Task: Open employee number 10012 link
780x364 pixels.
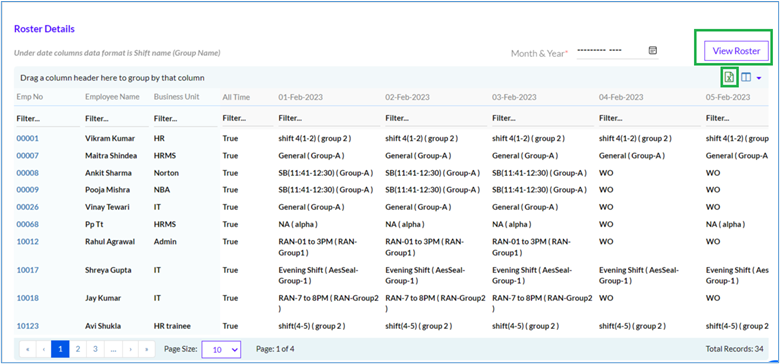Action: click(27, 242)
